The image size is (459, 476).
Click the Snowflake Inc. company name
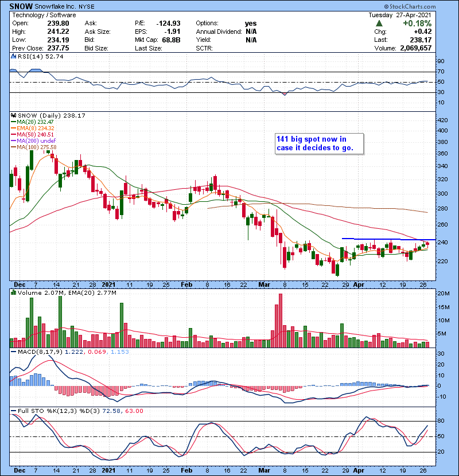point(56,6)
